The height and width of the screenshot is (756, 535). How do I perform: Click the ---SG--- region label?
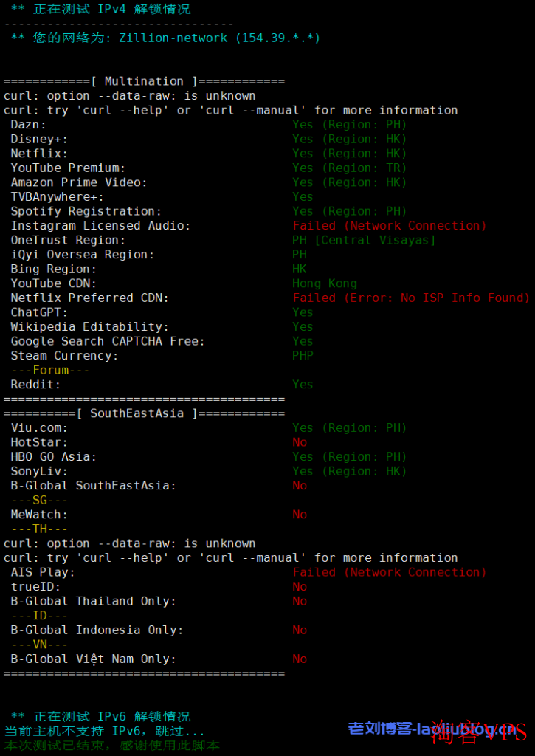(39, 500)
